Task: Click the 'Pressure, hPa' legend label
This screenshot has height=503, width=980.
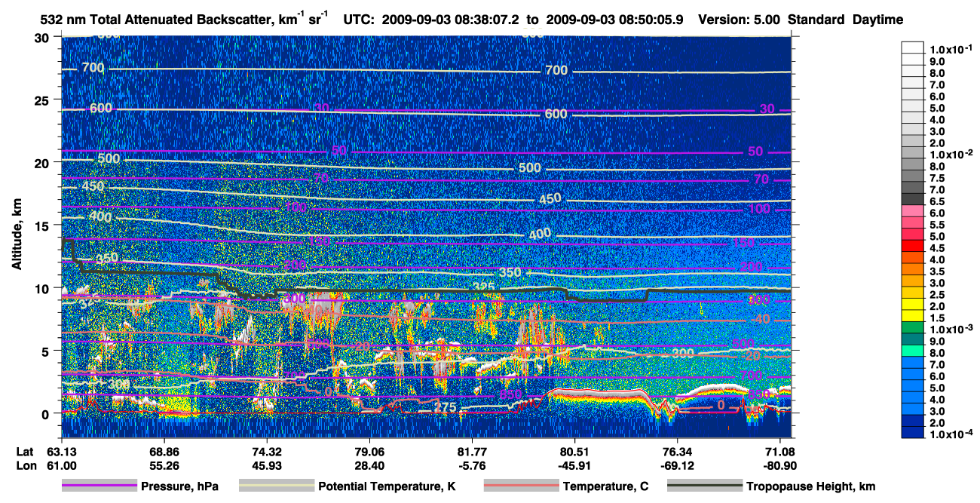Action: coord(179,486)
